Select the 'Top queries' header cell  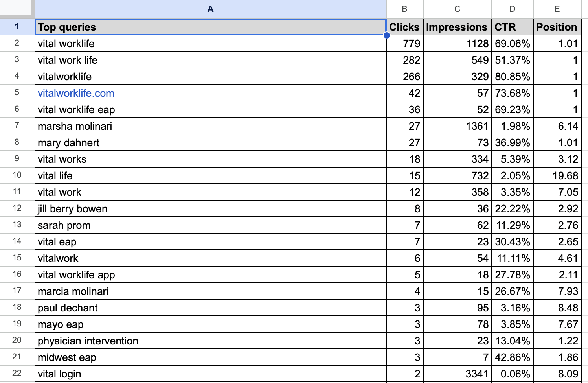[211, 27]
